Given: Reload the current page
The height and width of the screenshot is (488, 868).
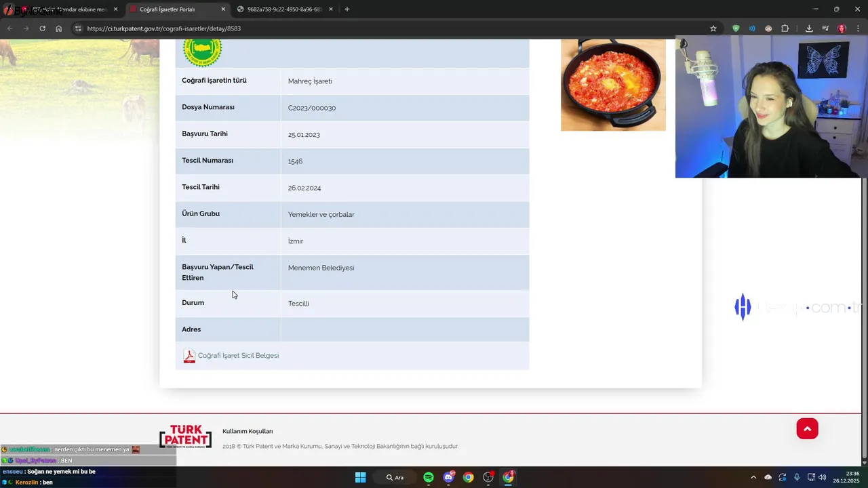Looking at the screenshot, I should [x=42, y=28].
